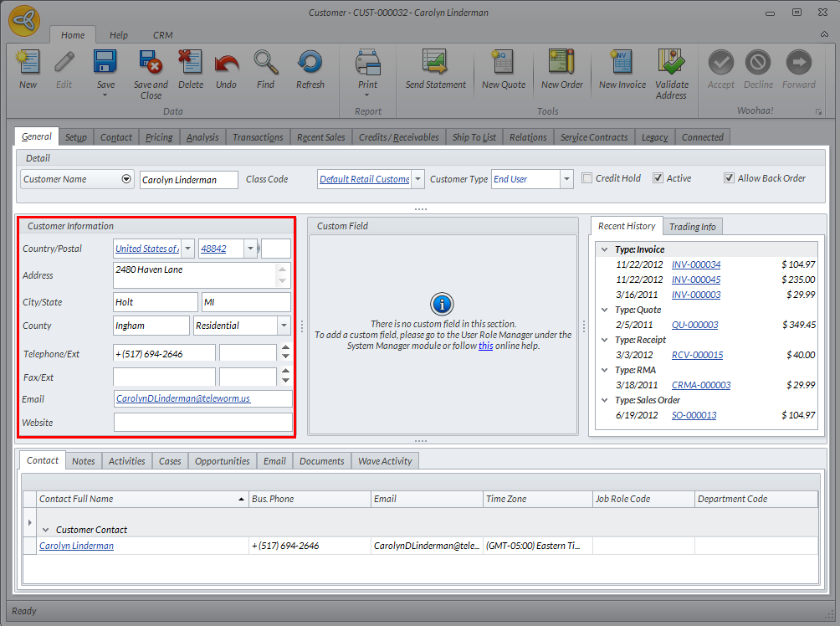Viewport: 840px width, 626px height.
Task: Switch to the Transactions tab
Action: [258, 137]
